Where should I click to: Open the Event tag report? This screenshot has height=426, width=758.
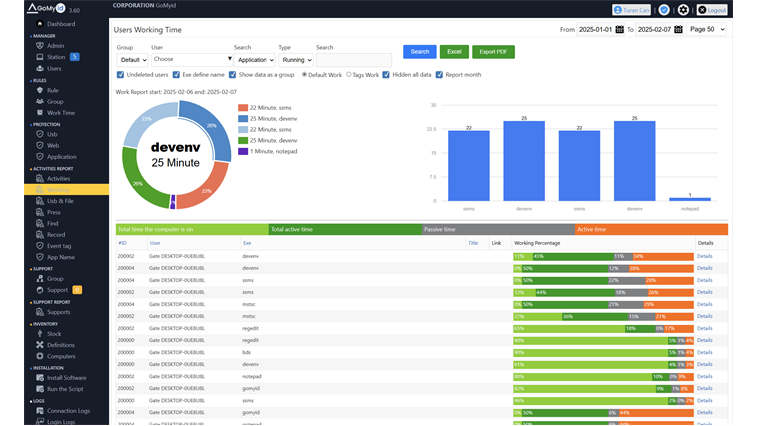coord(59,245)
